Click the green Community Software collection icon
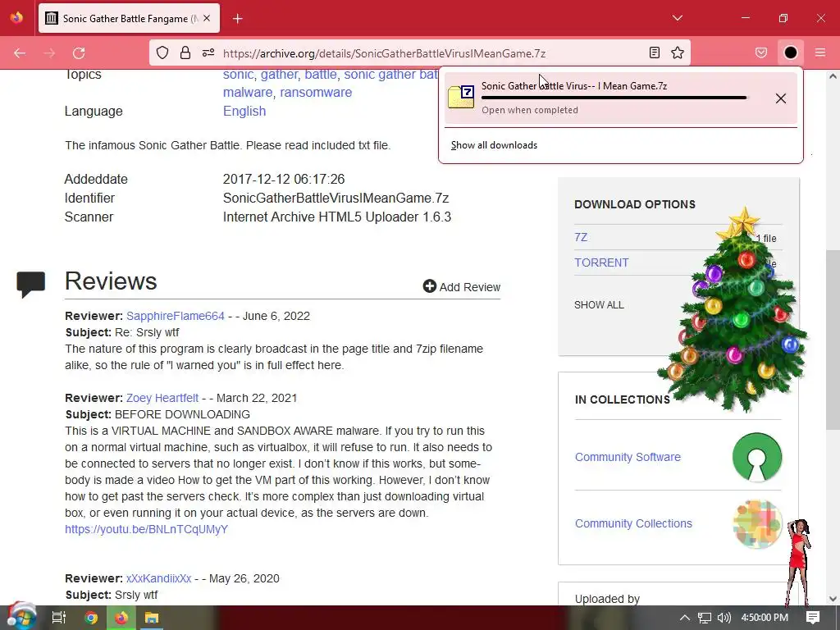The image size is (840, 630). (x=757, y=457)
